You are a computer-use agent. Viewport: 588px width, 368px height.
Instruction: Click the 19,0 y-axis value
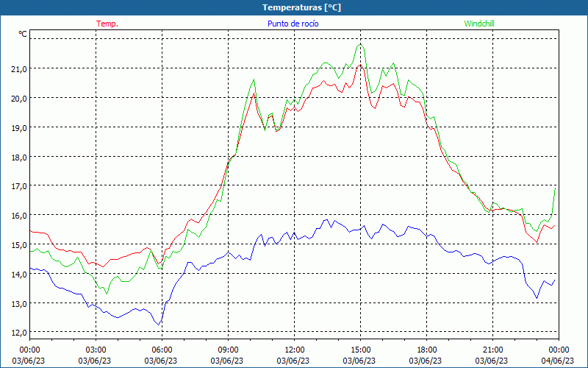[20, 127]
